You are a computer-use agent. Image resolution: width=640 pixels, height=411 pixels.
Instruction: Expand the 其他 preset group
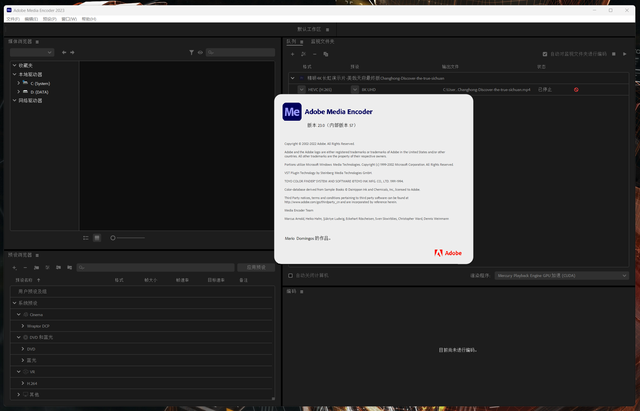[18, 395]
